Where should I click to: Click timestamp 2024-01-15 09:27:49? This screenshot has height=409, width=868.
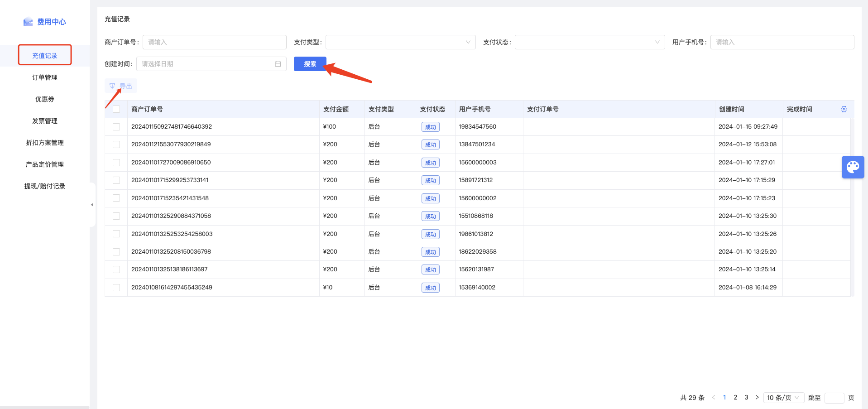748,127
